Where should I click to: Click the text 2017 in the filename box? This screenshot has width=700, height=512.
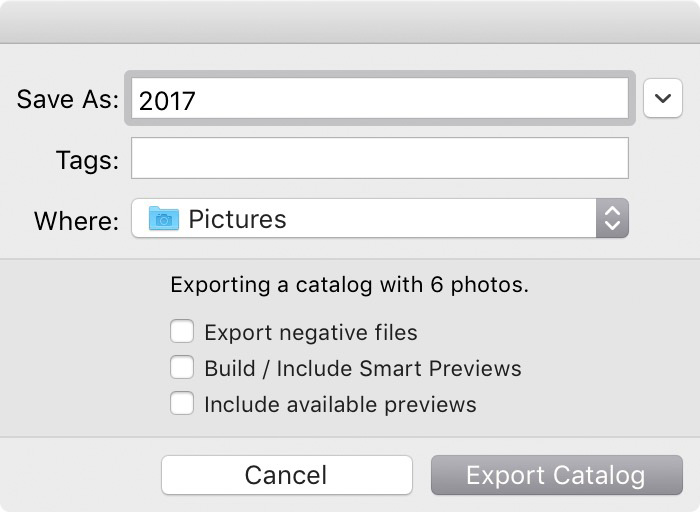click(167, 101)
